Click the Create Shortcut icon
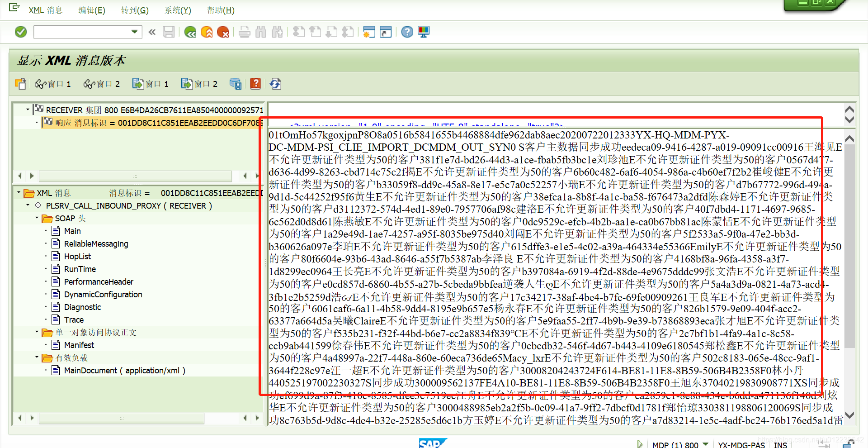868x448 pixels. coord(386,32)
